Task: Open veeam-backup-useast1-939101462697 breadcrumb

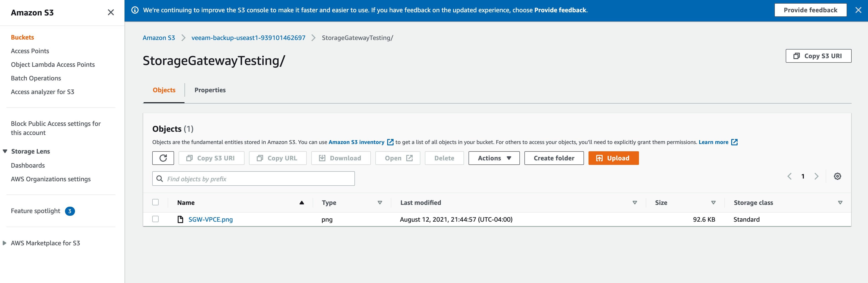Action: click(x=248, y=38)
